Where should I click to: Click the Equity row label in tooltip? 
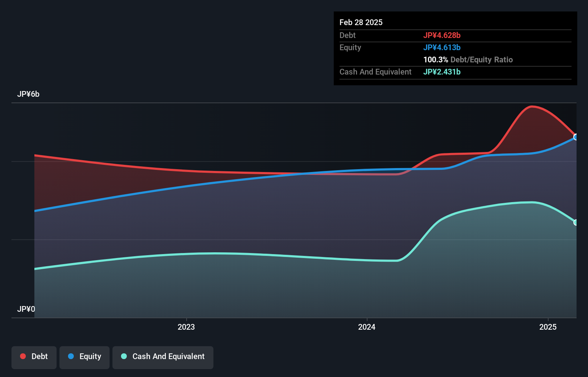pos(350,47)
